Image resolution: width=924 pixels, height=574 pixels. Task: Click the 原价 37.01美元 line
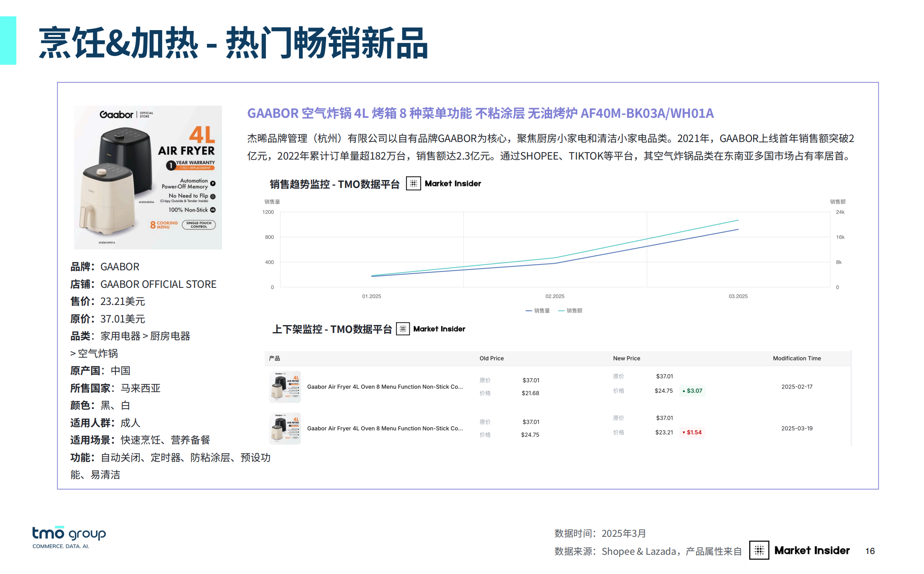click(x=107, y=319)
